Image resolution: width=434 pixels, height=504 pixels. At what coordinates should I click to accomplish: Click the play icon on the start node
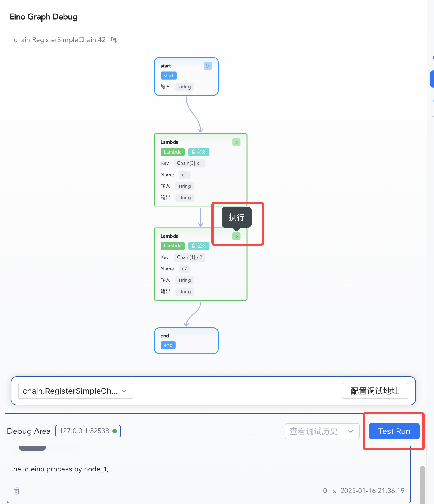[x=208, y=66]
